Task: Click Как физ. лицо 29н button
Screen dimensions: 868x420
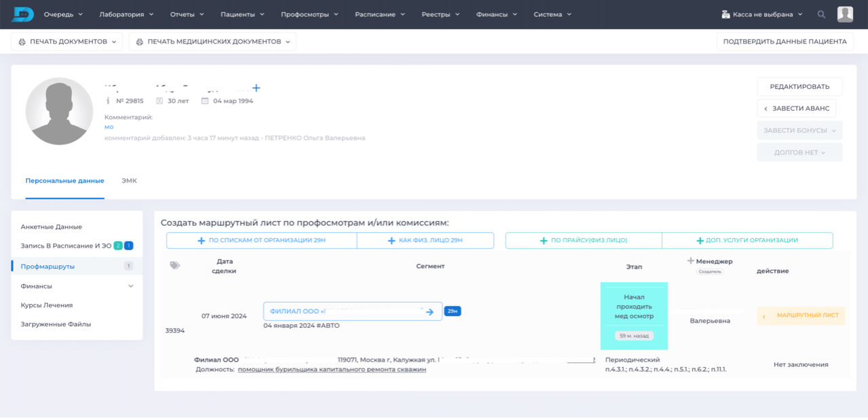Action: click(425, 240)
